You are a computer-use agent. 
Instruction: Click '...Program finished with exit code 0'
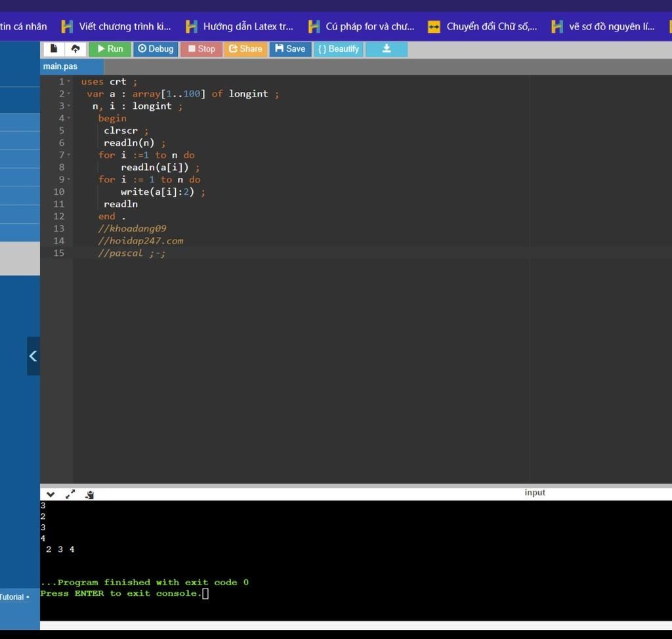point(144,582)
